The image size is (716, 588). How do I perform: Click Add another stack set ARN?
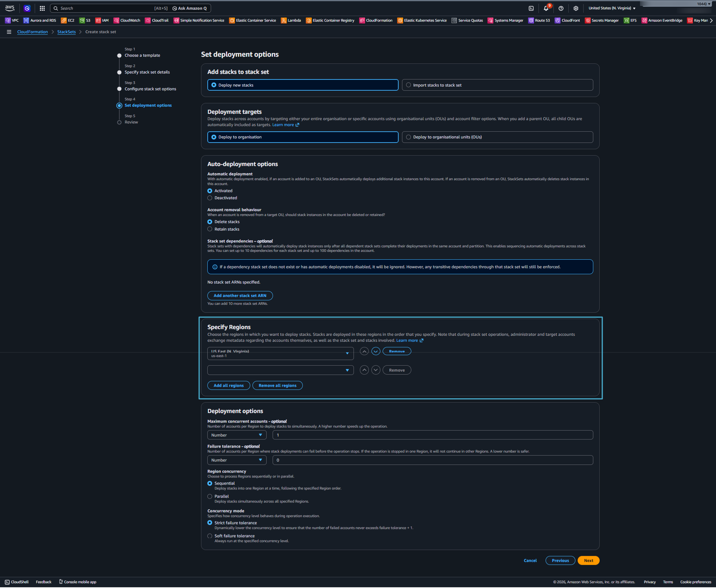240,295
